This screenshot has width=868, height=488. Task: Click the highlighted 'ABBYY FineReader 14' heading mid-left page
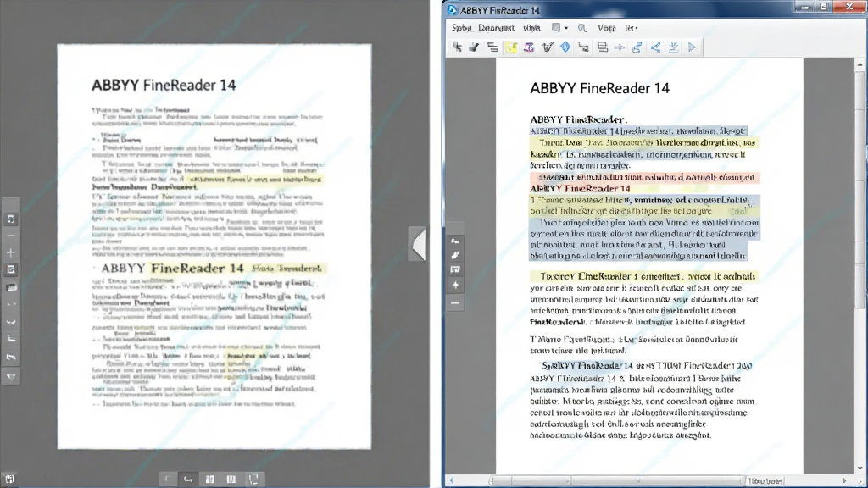pos(172,269)
